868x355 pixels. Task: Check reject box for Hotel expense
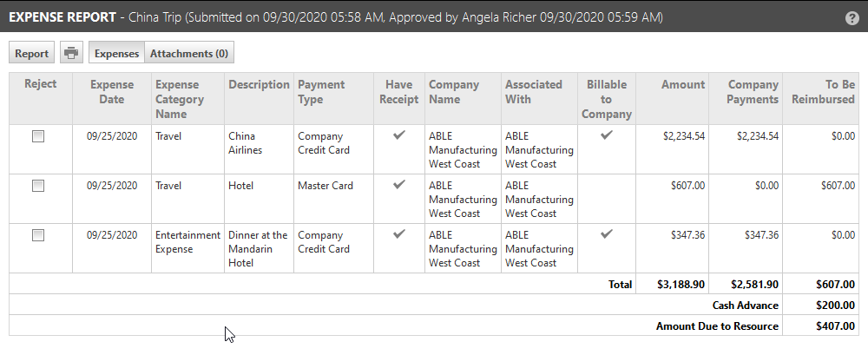(38, 186)
